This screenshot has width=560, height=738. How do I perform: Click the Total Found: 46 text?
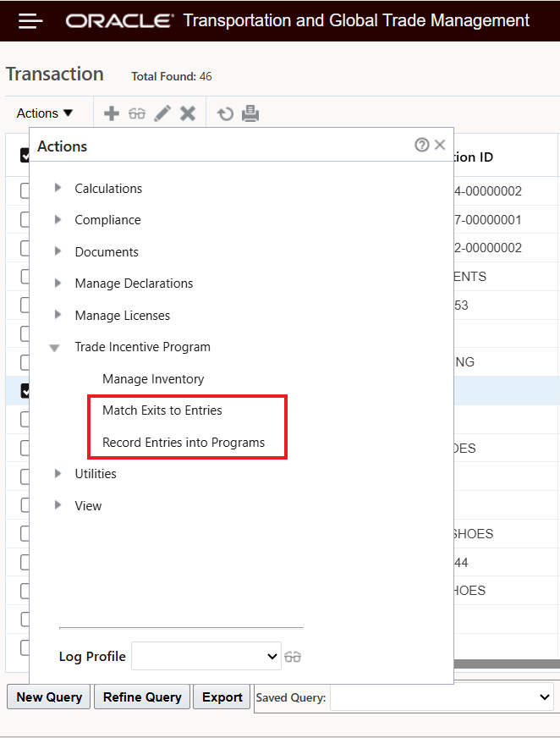point(171,76)
